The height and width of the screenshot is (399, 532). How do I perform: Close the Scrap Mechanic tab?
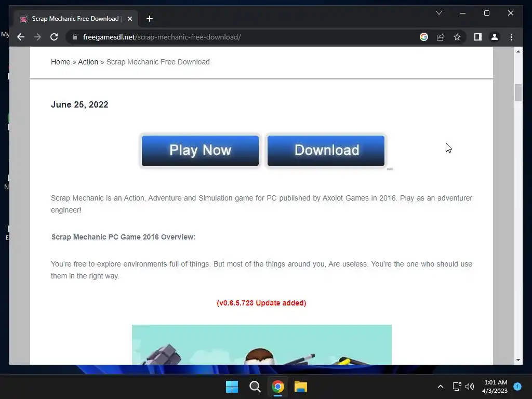(x=129, y=19)
